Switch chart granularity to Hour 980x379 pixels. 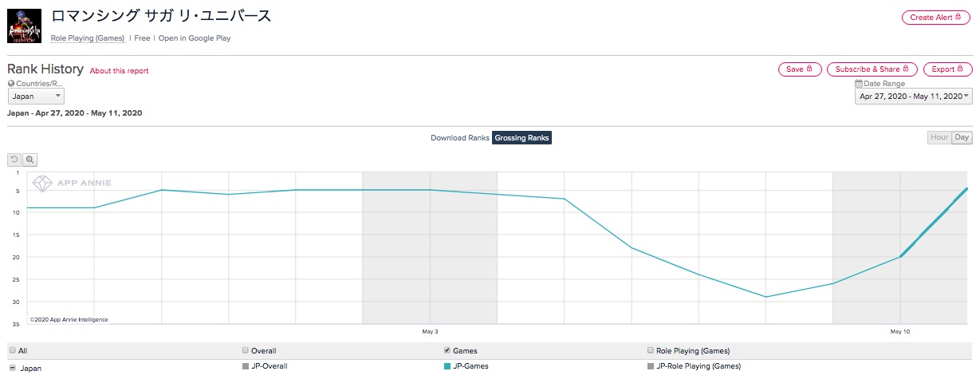click(939, 137)
